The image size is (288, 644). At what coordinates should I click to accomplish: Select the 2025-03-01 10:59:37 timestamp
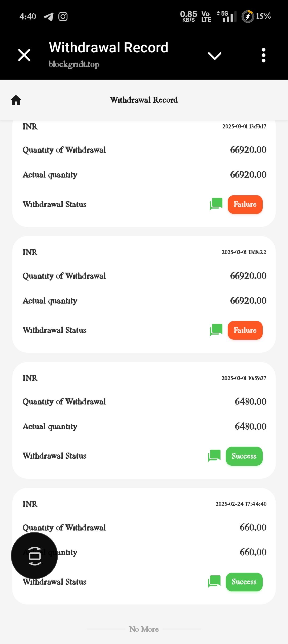click(x=244, y=378)
